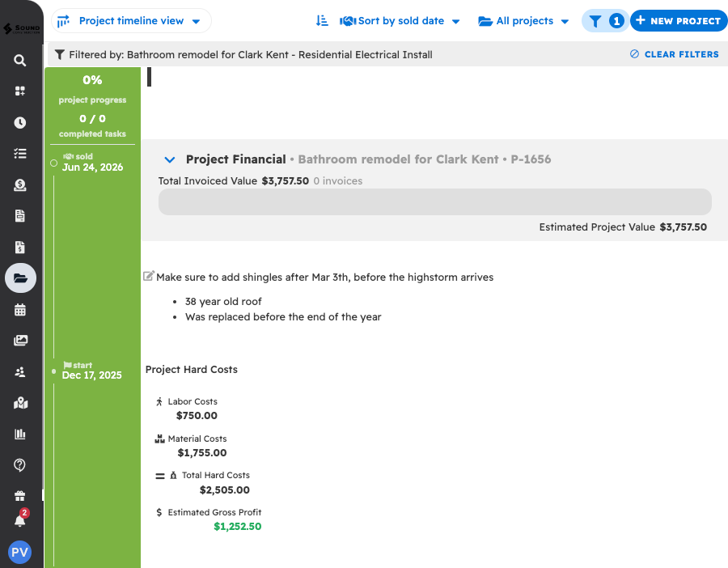Open the photo gallery sidebar icon
The image size is (728, 568).
click(20, 341)
